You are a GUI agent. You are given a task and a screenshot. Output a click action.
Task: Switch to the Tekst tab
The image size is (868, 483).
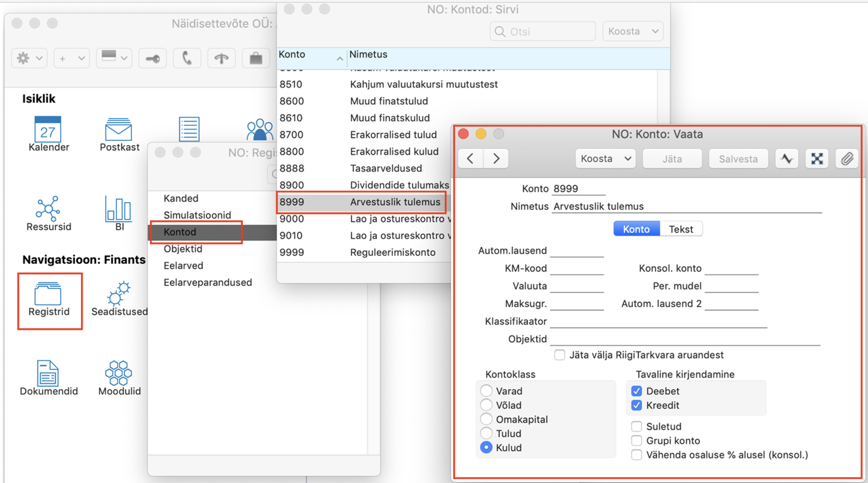[x=680, y=229]
